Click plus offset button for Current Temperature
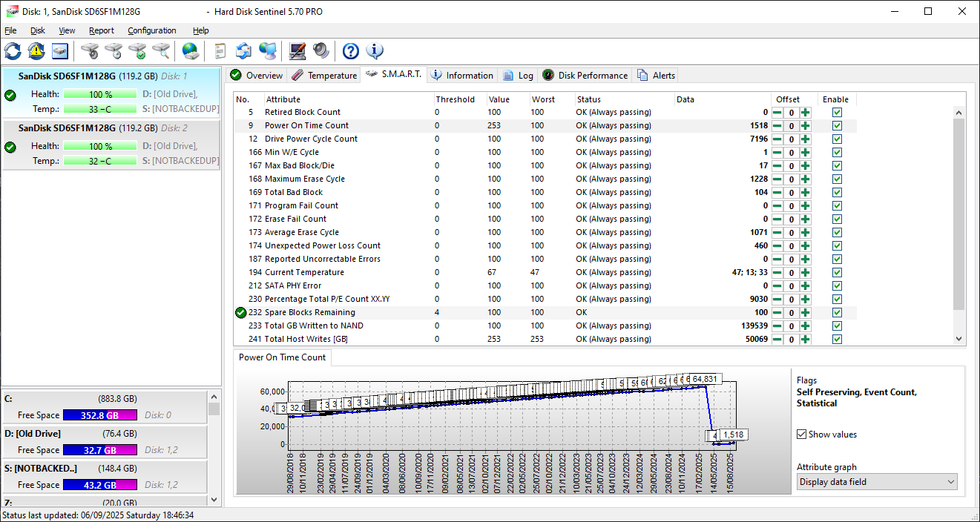Viewport: 980px width, 522px height. pyautogui.click(x=806, y=273)
